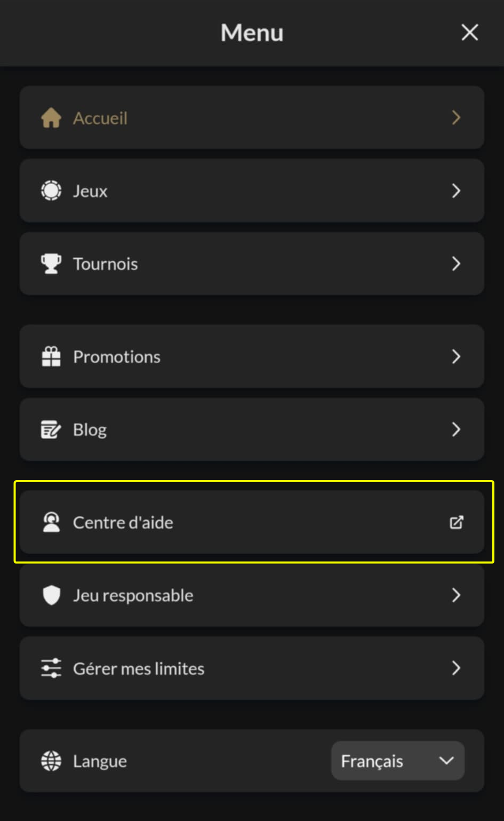Open the Blog page
Screen dimensions: 504x821
252,429
